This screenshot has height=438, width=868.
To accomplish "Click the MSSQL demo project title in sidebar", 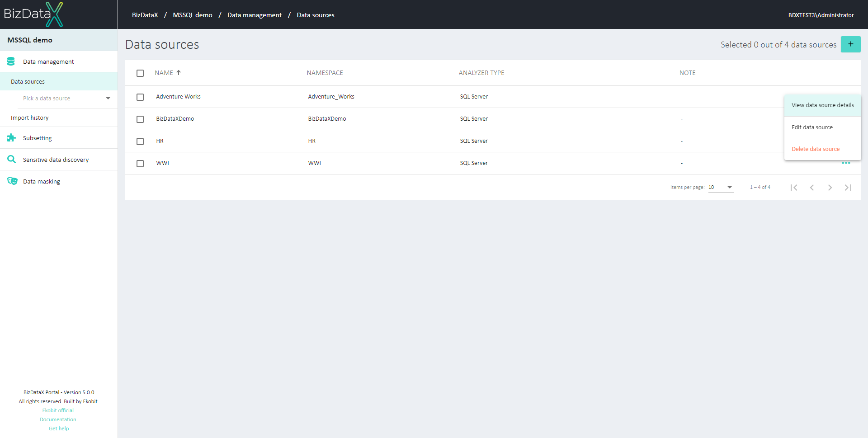I will point(30,40).
